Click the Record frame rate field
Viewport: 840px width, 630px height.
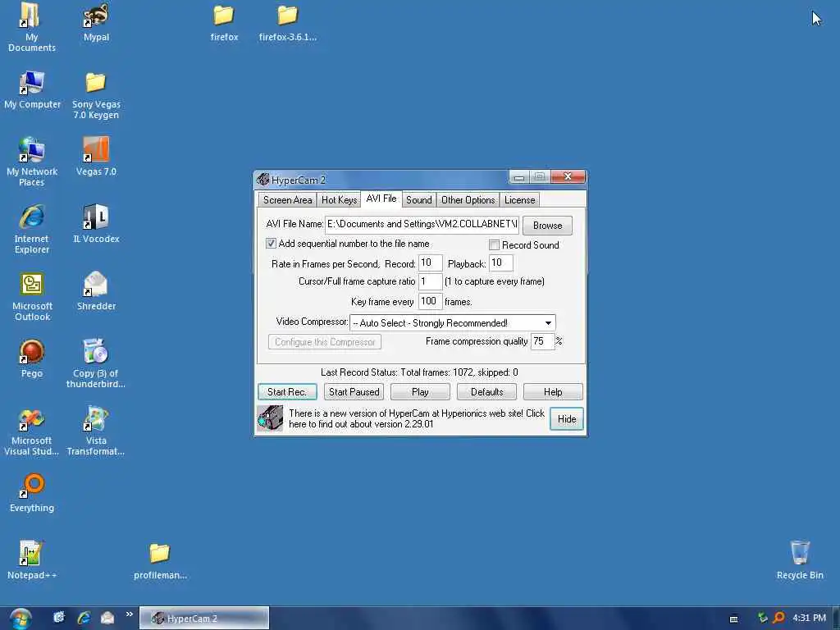click(430, 263)
